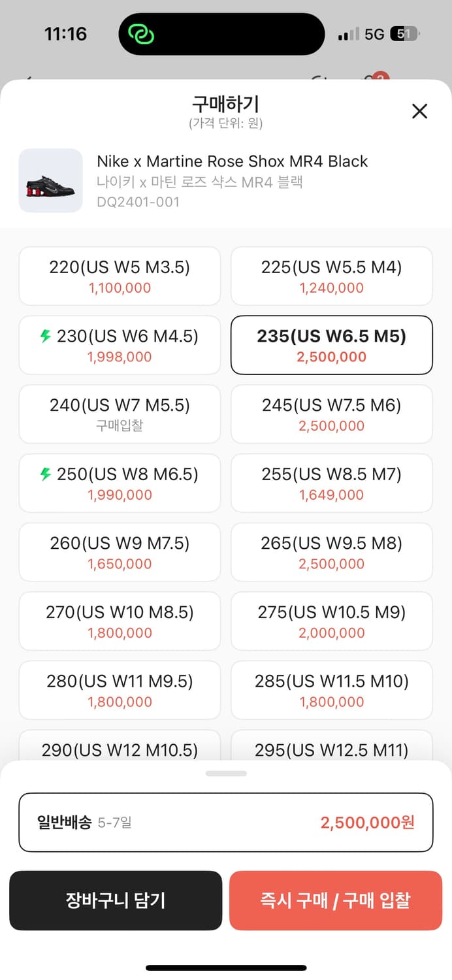Select size 220 (US W5 M3.5)
Image resolution: width=452 pixels, height=980 pixels.
pos(120,276)
